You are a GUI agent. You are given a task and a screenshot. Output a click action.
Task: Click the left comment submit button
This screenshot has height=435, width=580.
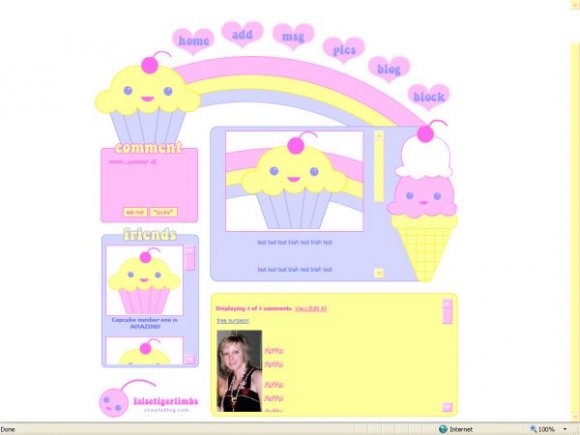[x=135, y=212]
